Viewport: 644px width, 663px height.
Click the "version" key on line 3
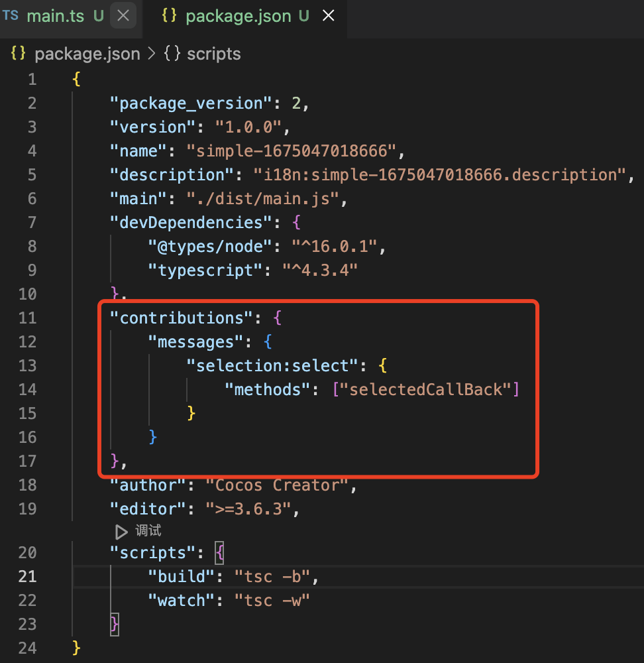tap(152, 127)
